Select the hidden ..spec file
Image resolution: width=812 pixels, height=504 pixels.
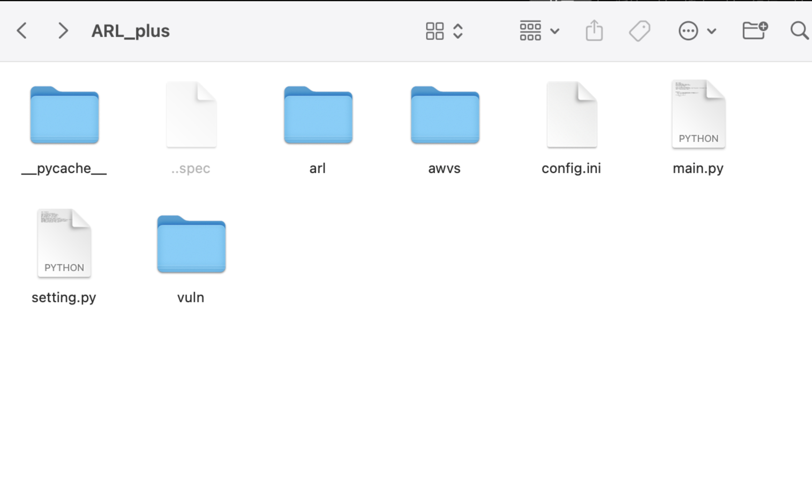[x=191, y=115]
